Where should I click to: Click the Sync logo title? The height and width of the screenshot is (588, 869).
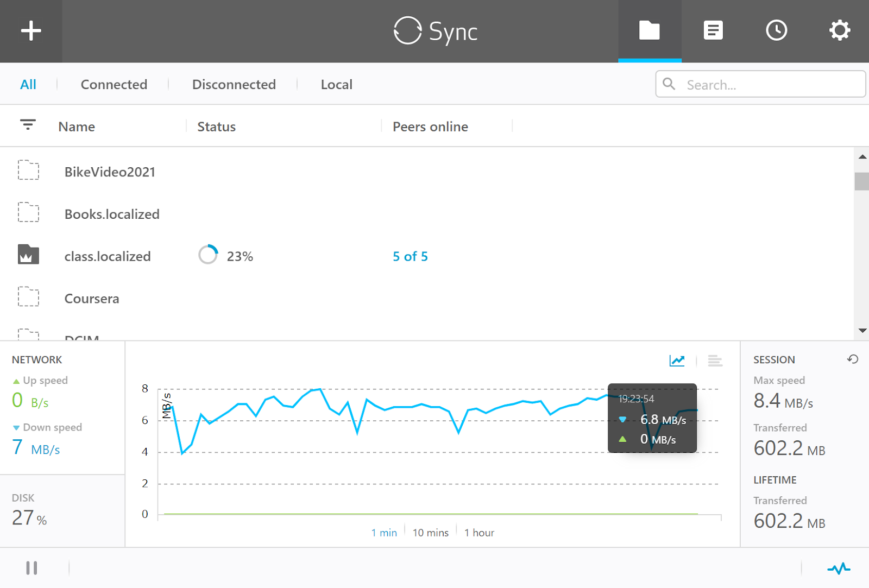436,31
